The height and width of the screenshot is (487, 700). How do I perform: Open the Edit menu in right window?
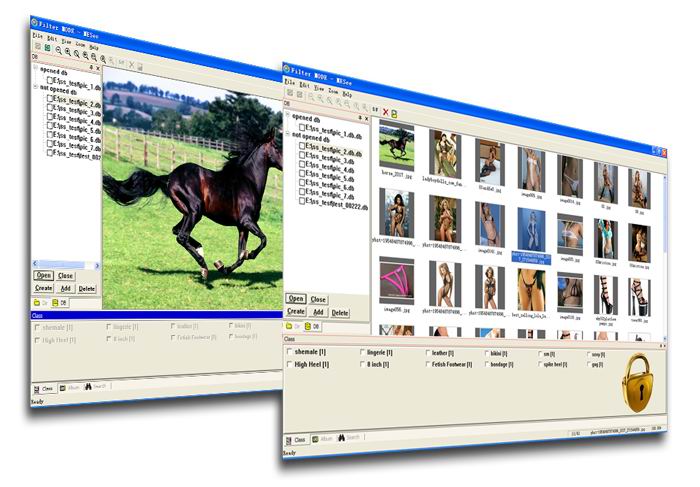click(x=304, y=85)
